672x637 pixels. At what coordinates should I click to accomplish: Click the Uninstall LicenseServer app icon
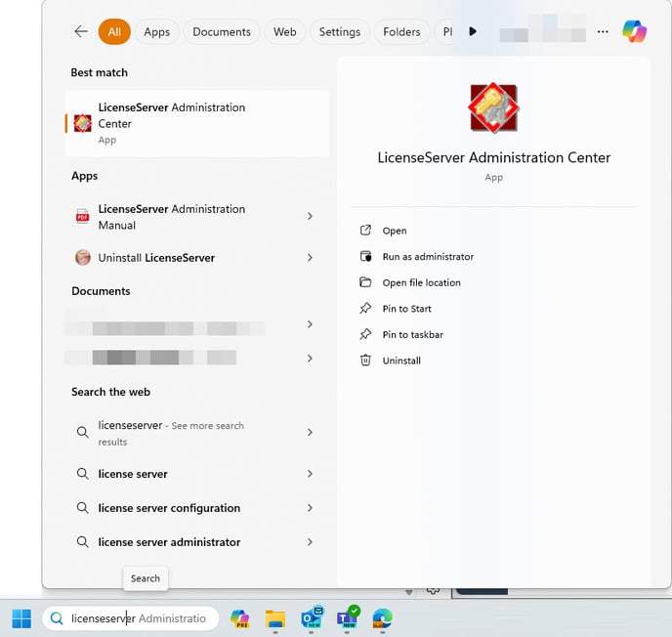[x=83, y=257]
